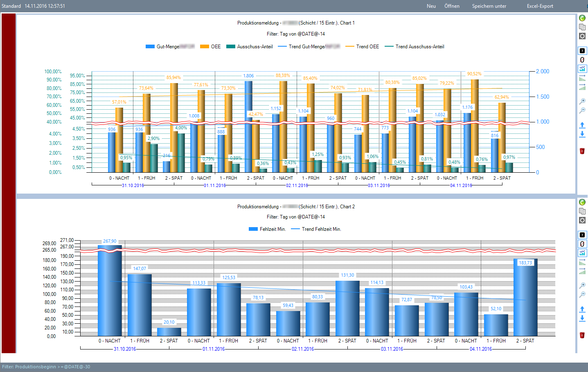The image size is (588, 372).
Task: Click the teal Ausschuss-Anteil legend swatch
Action: click(x=231, y=47)
